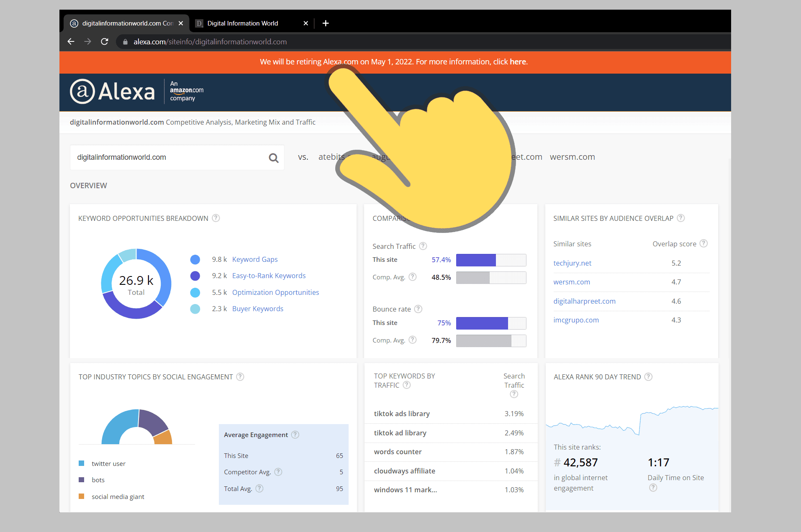Open a new browser tab
This screenshot has width=801, height=532.
tap(326, 23)
